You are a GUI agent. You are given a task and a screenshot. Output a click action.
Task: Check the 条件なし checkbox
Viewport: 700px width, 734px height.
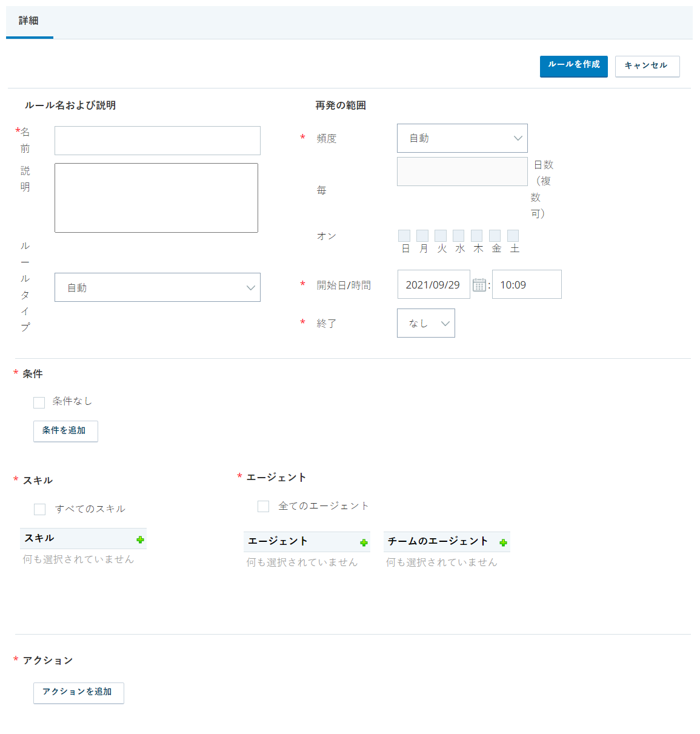(39, 402)
